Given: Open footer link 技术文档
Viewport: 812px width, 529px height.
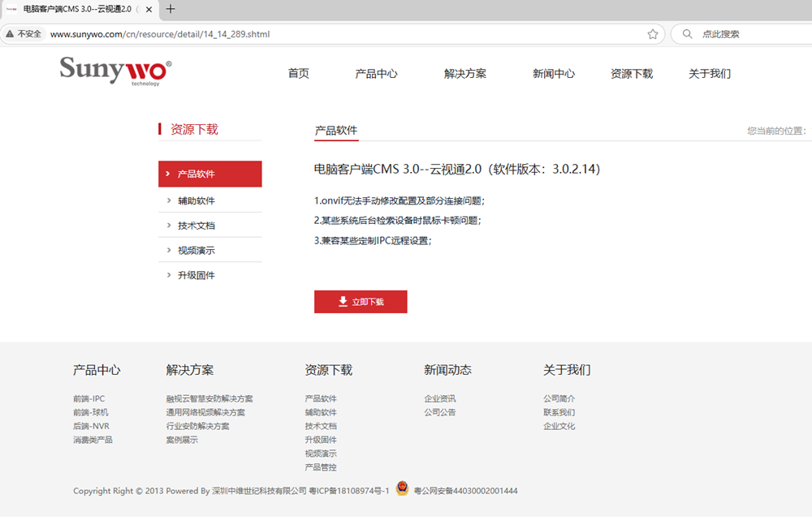Looking at the screenshot, I should coord(321,426).
